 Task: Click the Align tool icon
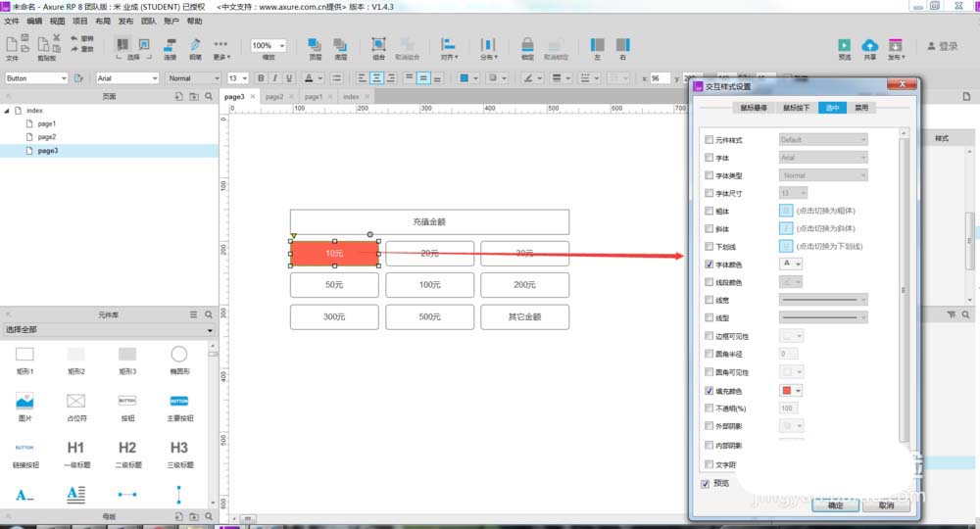tap(449, 44)
